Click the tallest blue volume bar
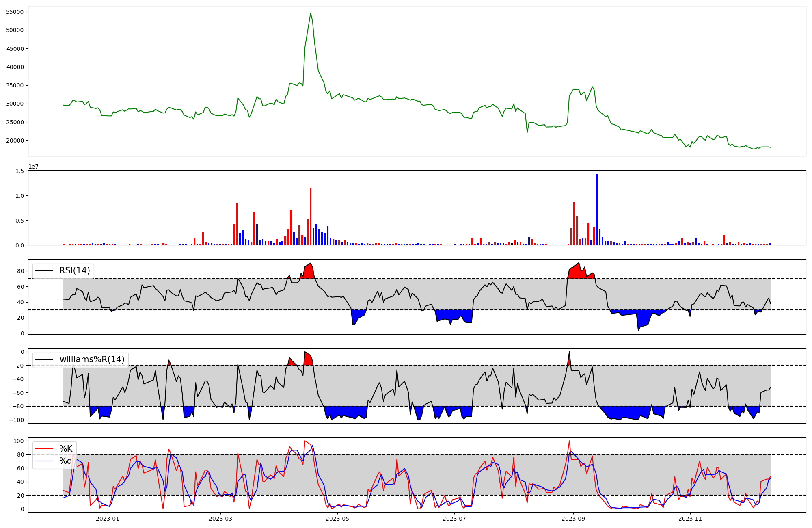 point(596,209)
